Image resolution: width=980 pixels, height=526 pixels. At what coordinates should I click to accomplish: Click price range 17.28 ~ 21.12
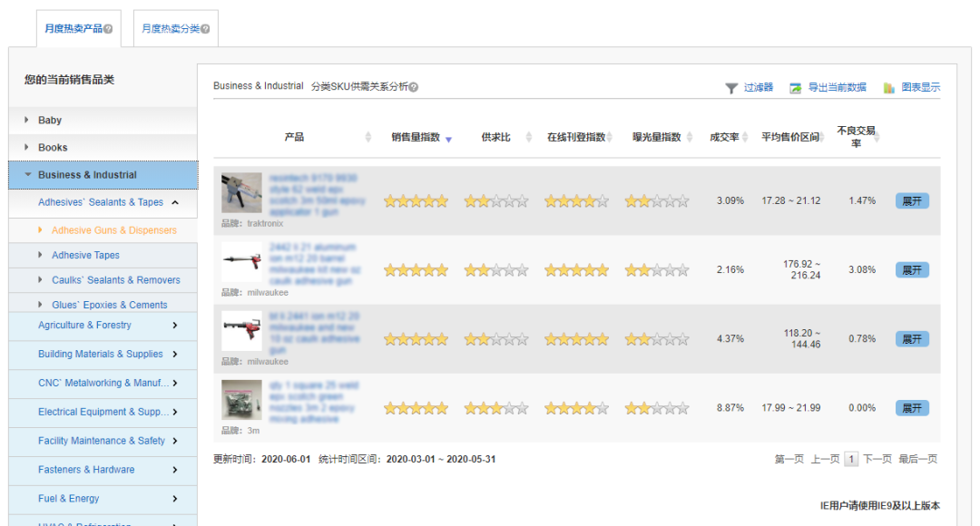(790, 201)
